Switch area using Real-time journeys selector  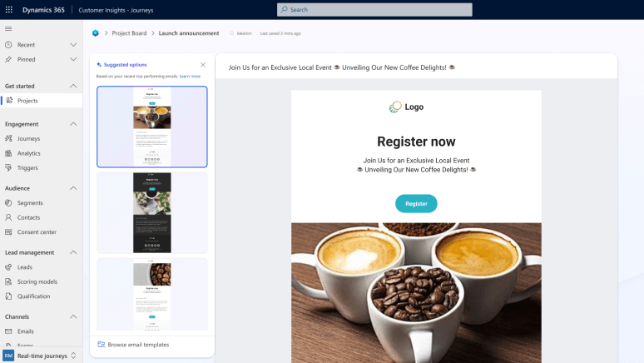40,356
